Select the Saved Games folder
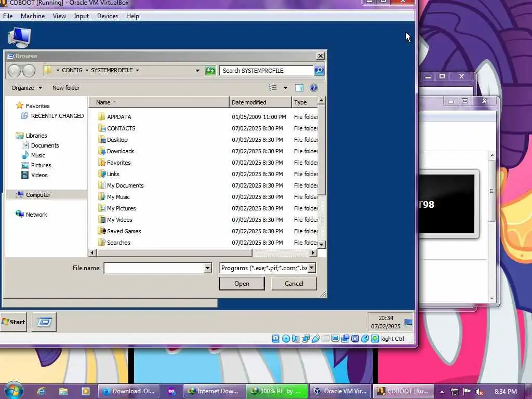This screenshot has height=399, width=532. pos(124,231)
